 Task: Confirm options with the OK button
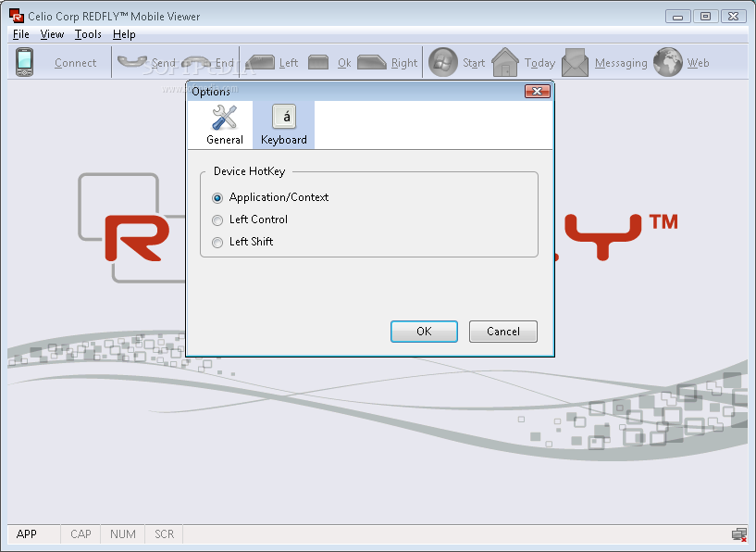click(424, 332)
